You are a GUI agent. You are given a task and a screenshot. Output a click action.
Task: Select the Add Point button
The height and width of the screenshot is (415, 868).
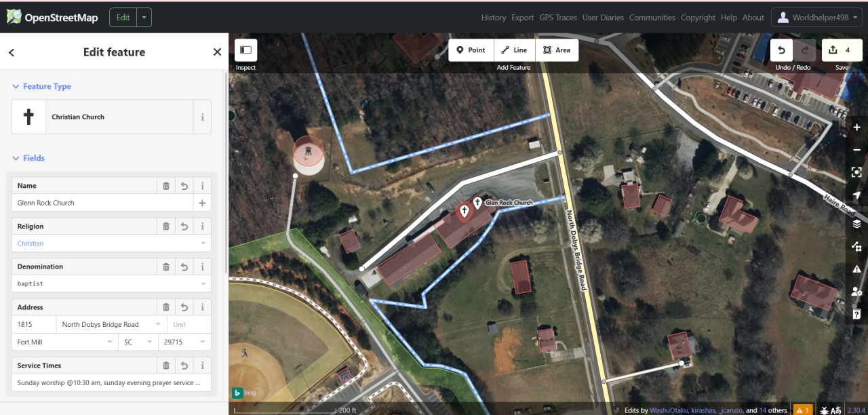point(471,50)
